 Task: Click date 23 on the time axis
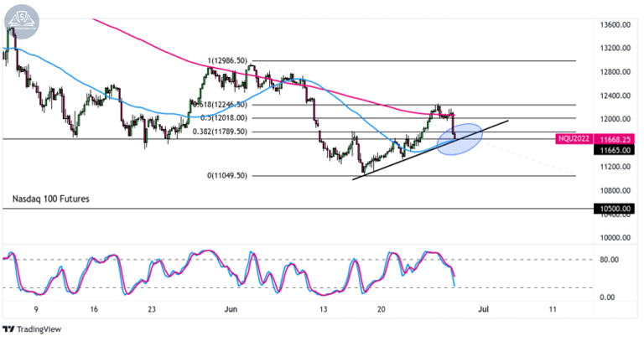152,309
